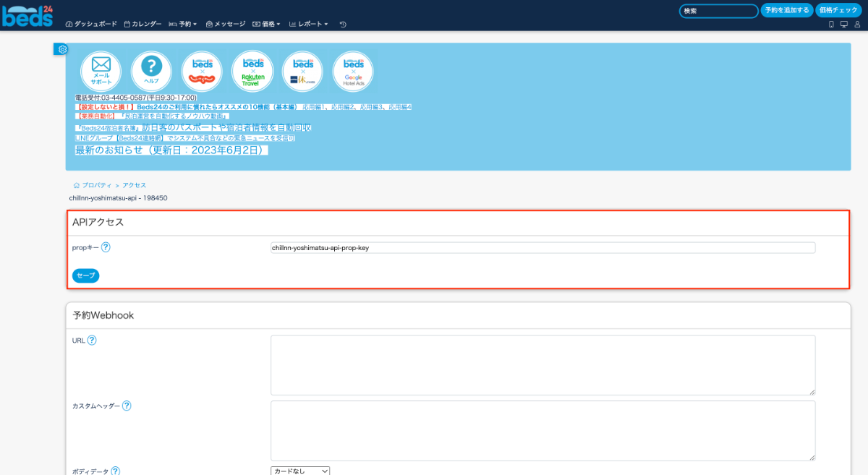The width and height of the screenshot is (868, 475).
Task: Switch to desktop view monitor icon
Action: tap(843, 24)
